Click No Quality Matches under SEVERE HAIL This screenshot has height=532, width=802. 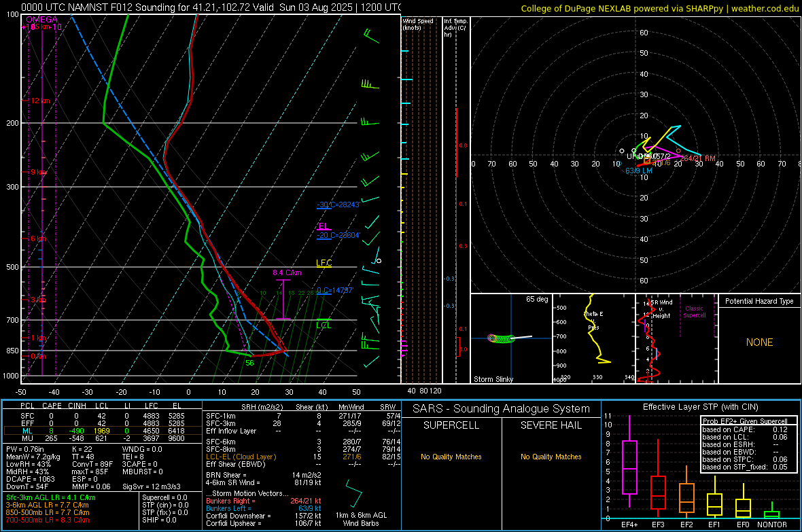[x=551, y=457]
